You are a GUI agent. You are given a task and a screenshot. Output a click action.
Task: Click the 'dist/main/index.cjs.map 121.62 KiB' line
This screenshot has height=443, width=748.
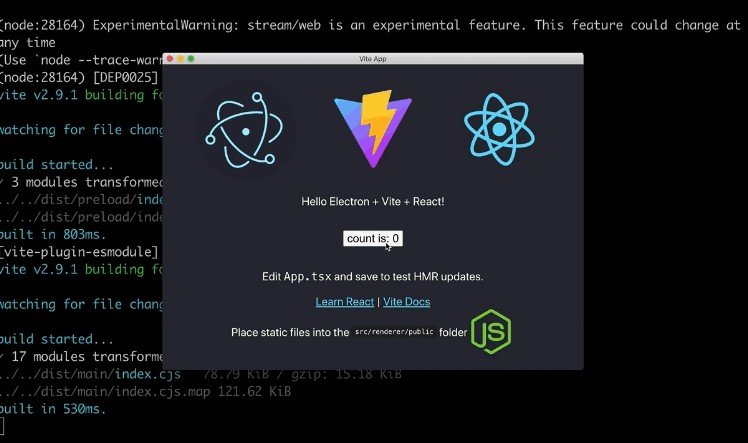pos(145,391)
